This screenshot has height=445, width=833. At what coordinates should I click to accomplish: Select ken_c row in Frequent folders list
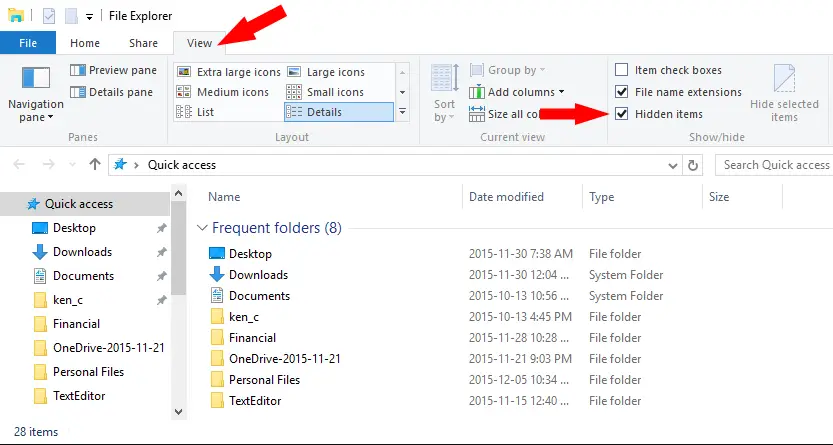point(425,317)
